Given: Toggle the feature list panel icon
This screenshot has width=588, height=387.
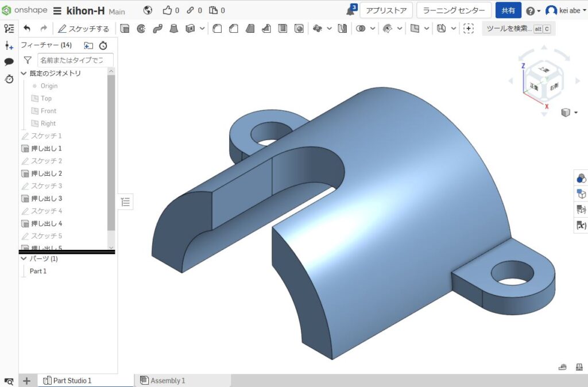Looking at the screenshot, I should click(x=9, y=29).
